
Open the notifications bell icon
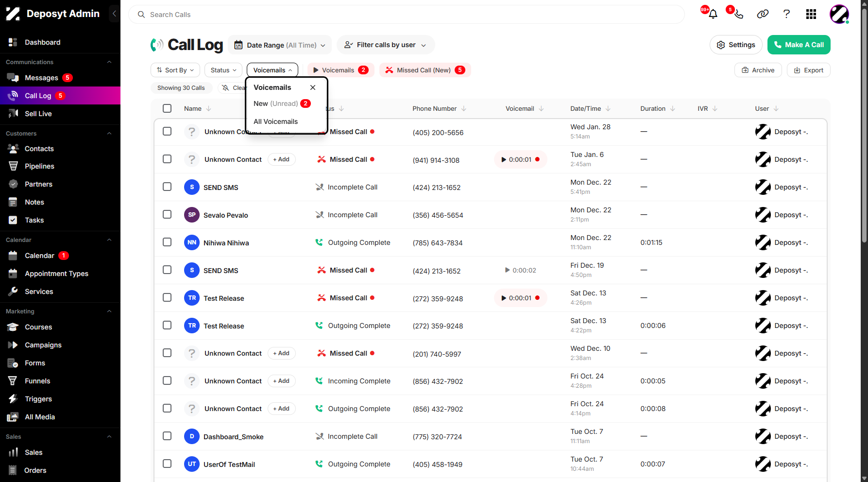(x=713, y=14)
